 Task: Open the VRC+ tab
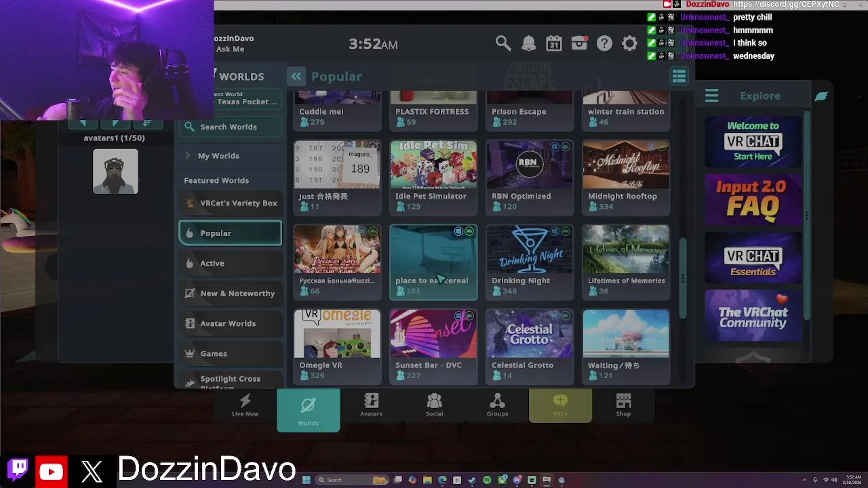coord(560,405)
